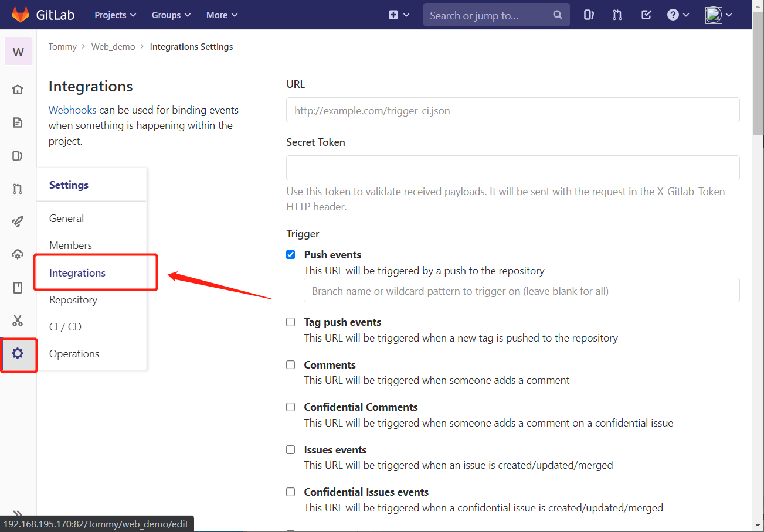Open the user avatar menu
The width and height of the screenshot is (764, 532).
(x=719, y=15)
